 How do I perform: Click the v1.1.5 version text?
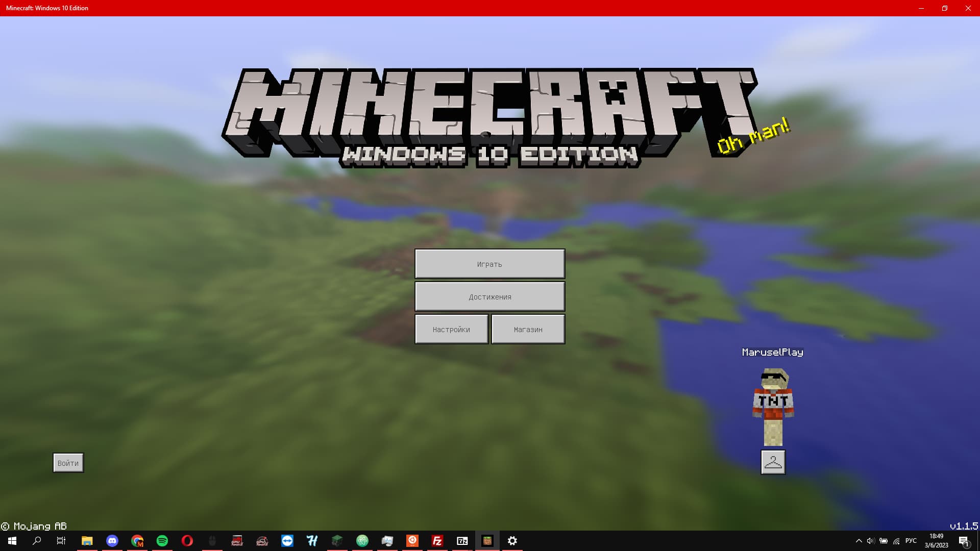(x=964, y=526)
